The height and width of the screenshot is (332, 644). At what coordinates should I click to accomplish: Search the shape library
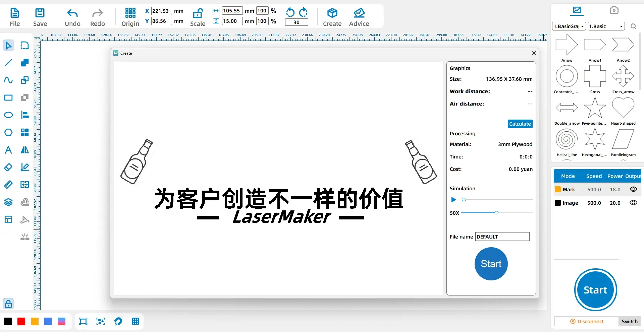[x=633, y=26]
